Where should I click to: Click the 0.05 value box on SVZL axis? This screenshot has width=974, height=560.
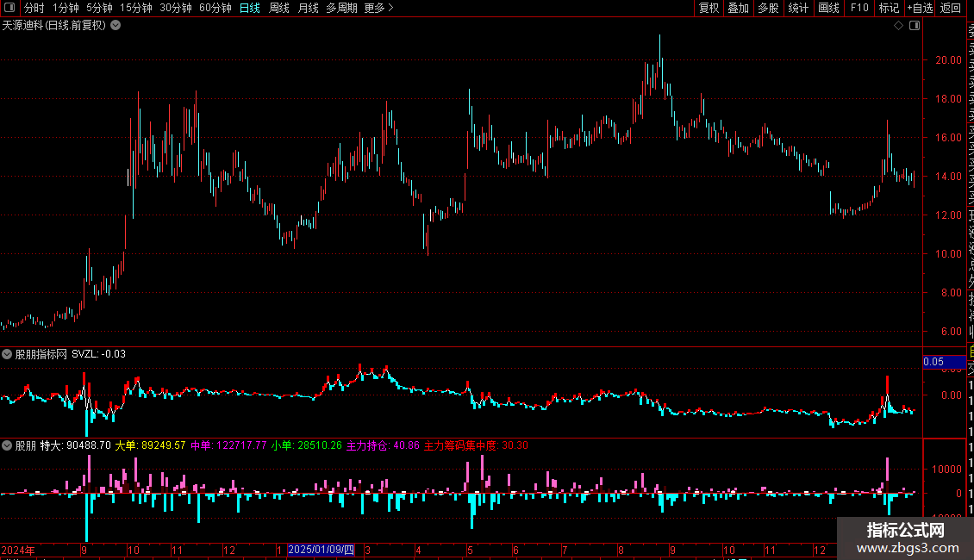click(x=944, y=362)
